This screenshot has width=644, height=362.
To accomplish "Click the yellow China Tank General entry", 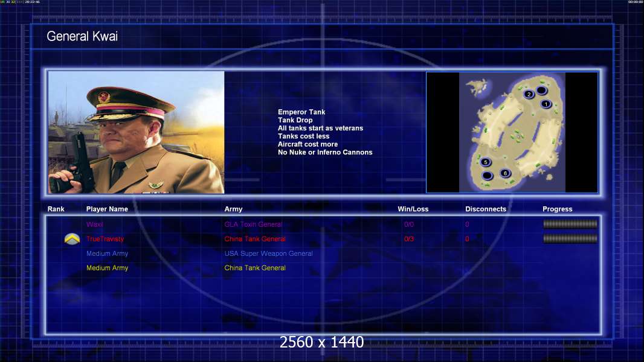I will pyautogui.click(x=255, y=268).
